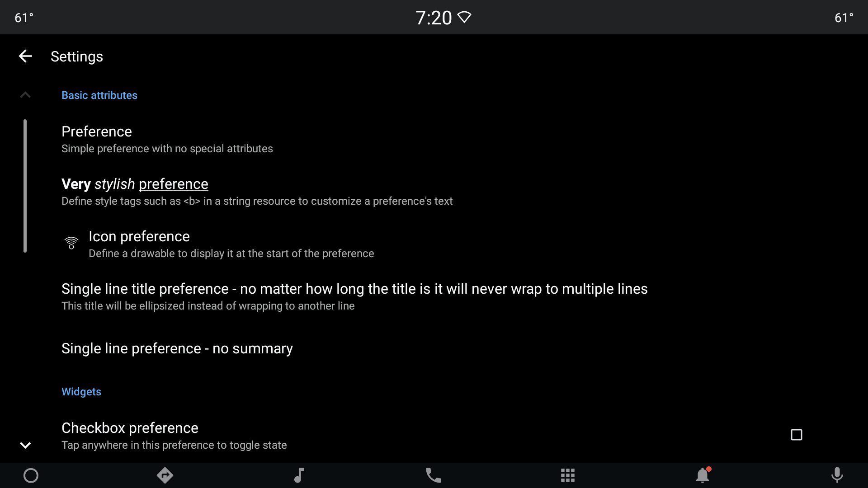
Task: Tap the Wi-Fi icon preference
Action: pyautogui.click(x=71, y=243)
